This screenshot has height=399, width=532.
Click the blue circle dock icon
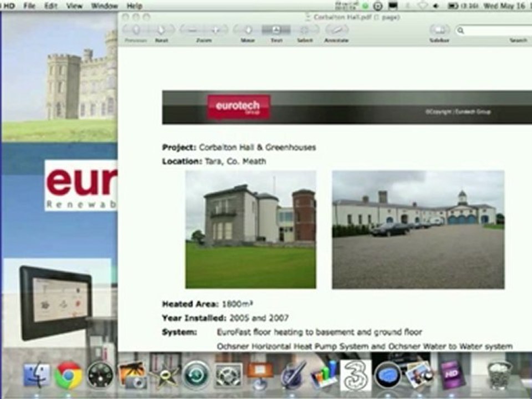[388, 375]
